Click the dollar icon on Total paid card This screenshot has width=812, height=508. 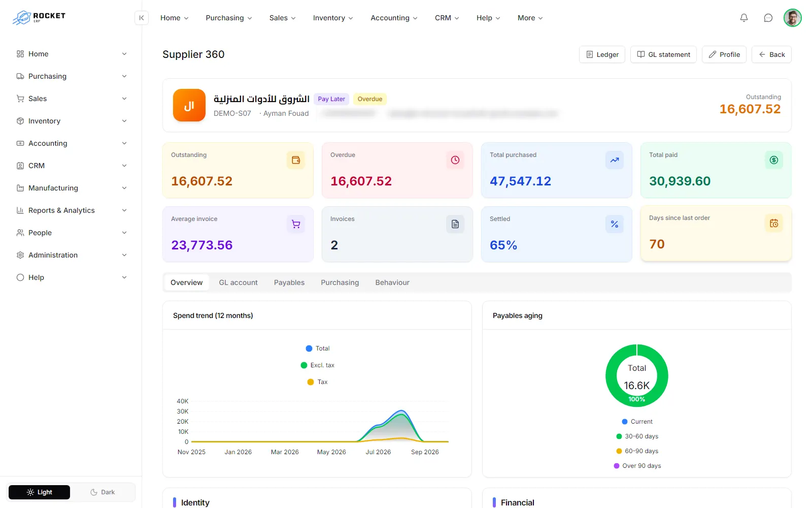774,160
